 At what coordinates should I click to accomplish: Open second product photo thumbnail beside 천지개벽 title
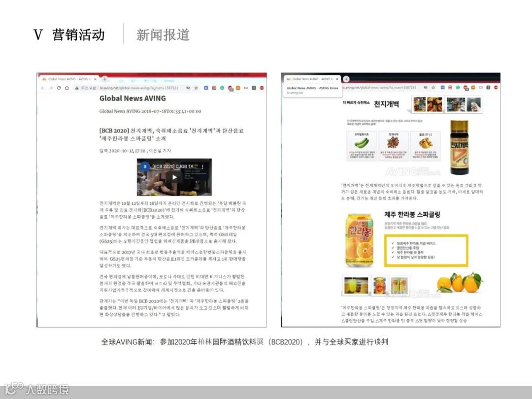point(434,104)
